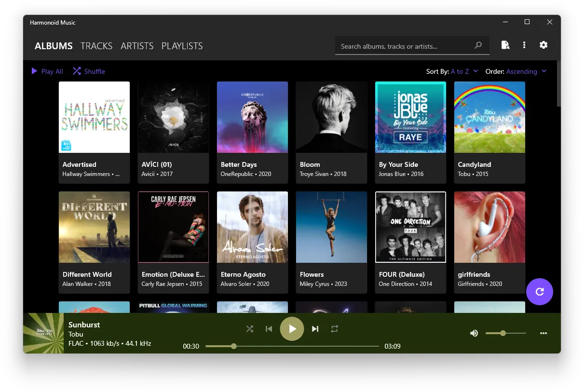Click the Avicii • 2017 caption
The image size is (584, 392).
(x=157, y=174)
